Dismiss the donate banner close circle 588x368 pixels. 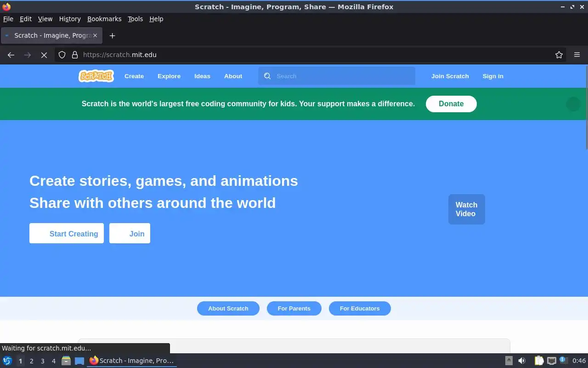coord(573,104)
